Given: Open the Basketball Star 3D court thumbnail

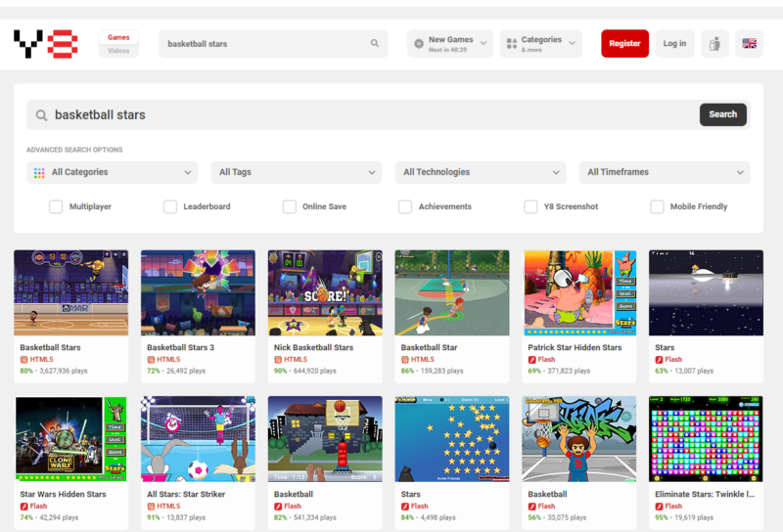Looking at the screenshot, I should click(452, 293).
